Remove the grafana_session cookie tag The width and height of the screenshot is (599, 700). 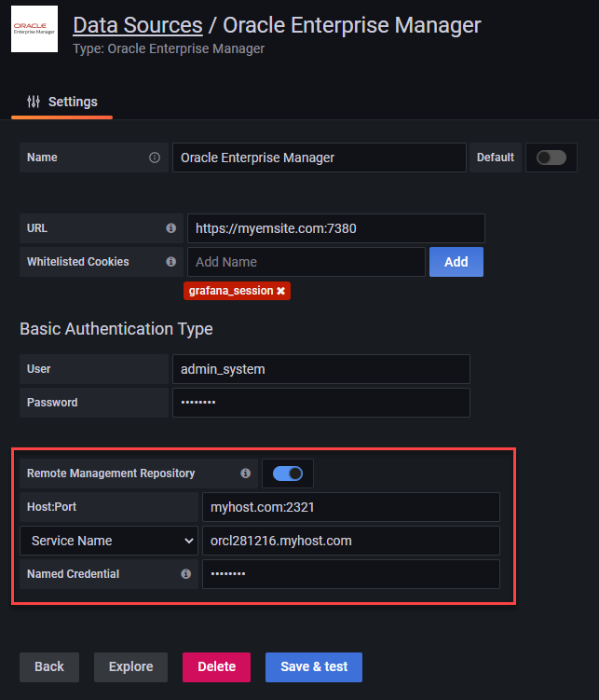[280, 291]
